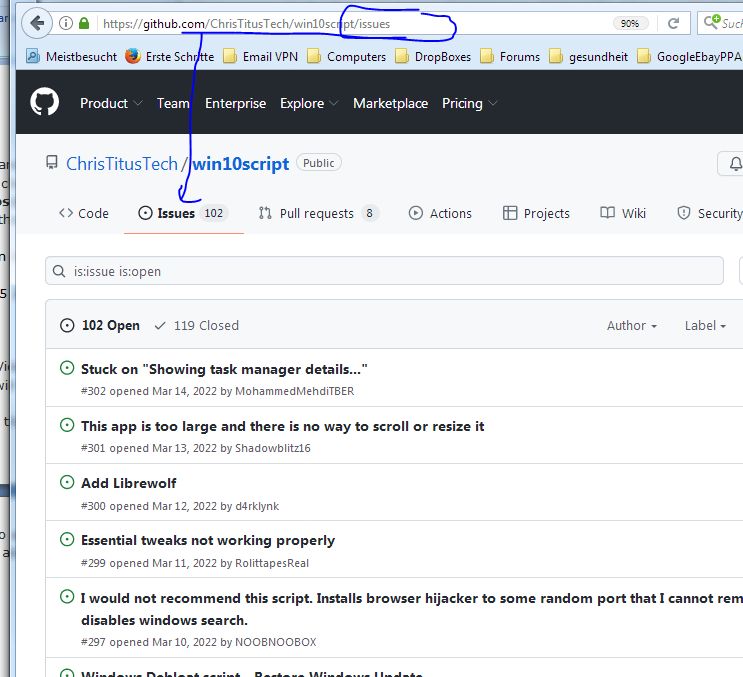
Task: Open the Author filter dropdown
Action: coord(632,325)
